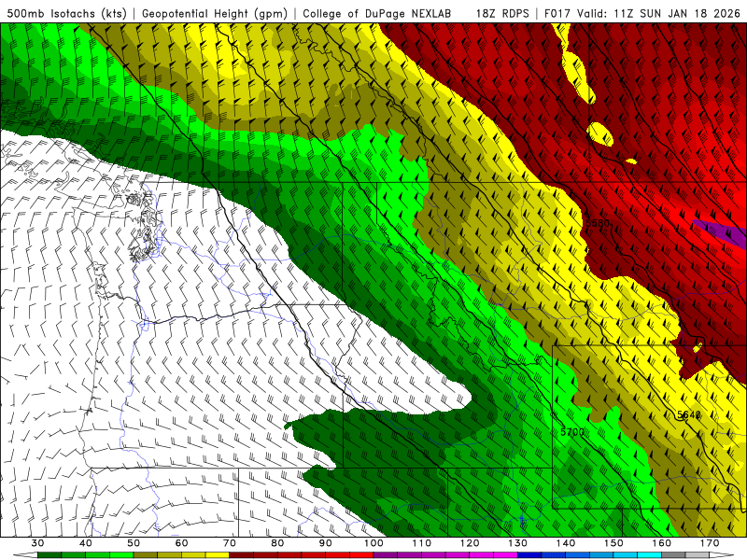
Task: Click the 130 tick label on the legend
Action: [x=518, y=543]
